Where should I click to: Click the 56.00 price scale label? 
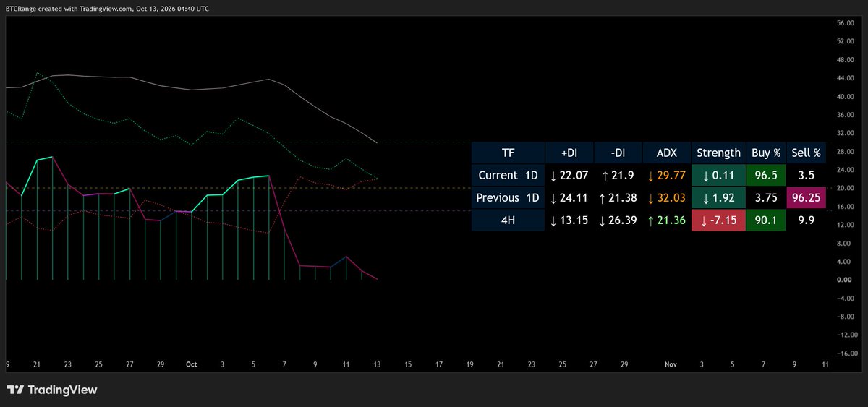(x=846, y=23)
